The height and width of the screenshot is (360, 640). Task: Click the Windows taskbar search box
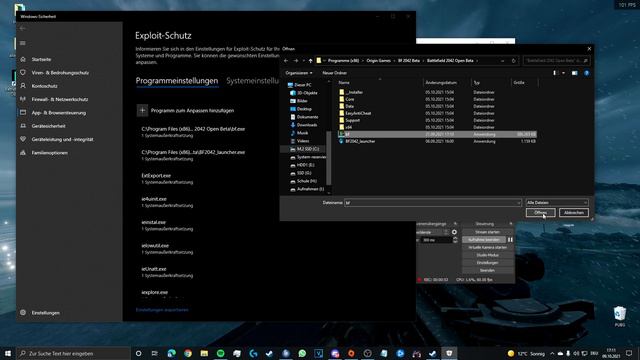[73, 353]
